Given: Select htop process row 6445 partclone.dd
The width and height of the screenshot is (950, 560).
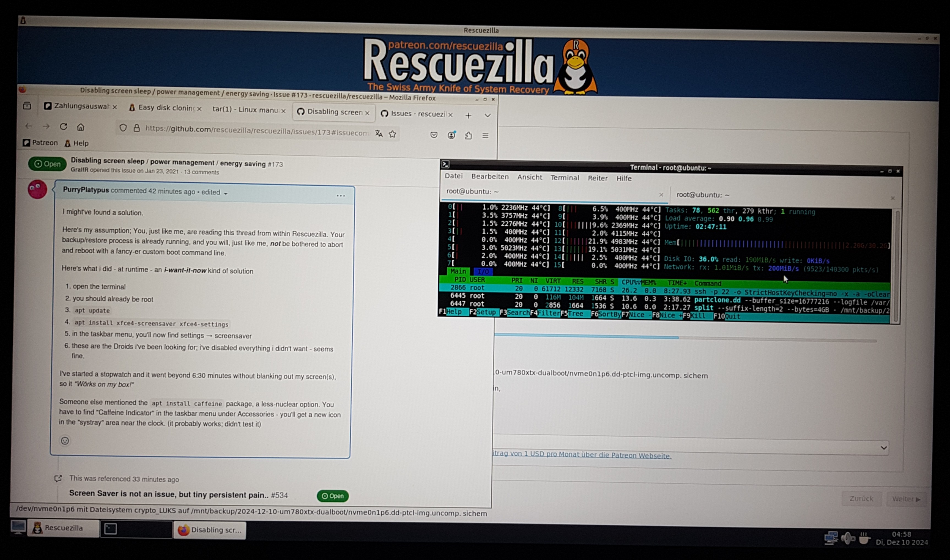Looking at the screenshot, I should pos(664,299).
